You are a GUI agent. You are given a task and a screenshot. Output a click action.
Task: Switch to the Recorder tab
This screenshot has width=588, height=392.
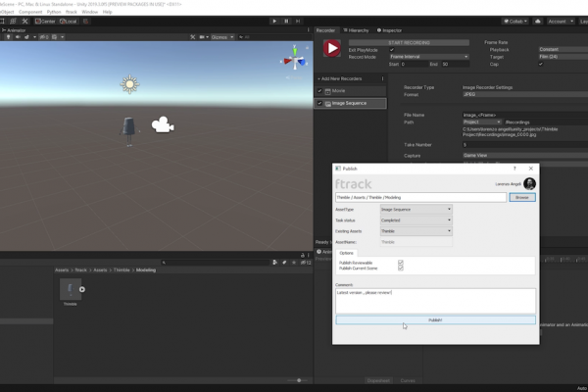click(325, 30)
